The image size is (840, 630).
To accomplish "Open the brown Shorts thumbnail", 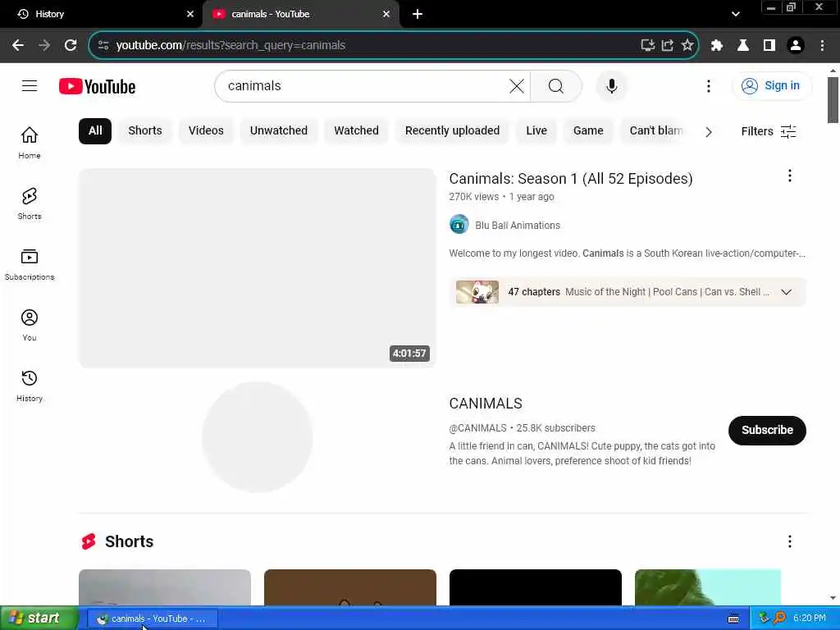I will point(349,587).
